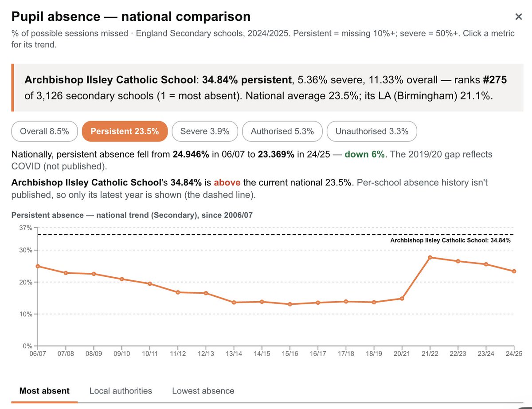Click the 18/19 x-axis label
The width and height of the screenshot is (532, 409).
374,354
